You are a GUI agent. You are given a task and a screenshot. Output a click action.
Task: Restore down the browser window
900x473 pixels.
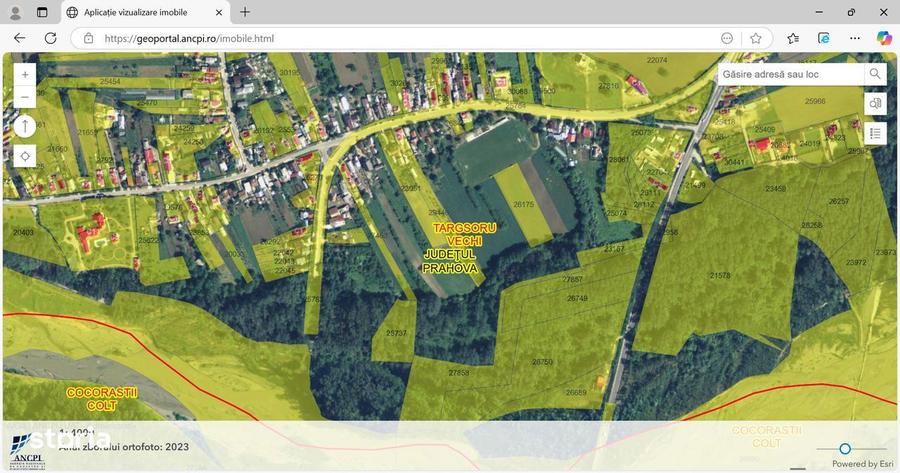click(851, 12)
